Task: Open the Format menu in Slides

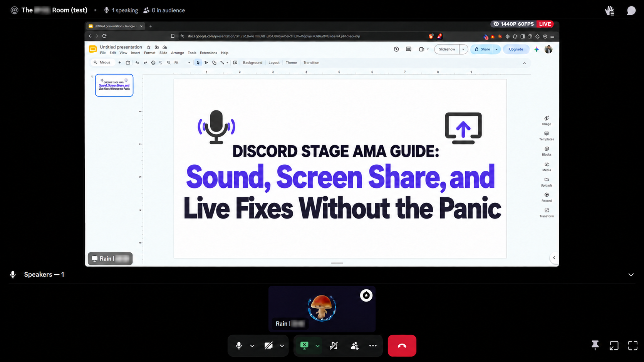Action: pos(150,53)
